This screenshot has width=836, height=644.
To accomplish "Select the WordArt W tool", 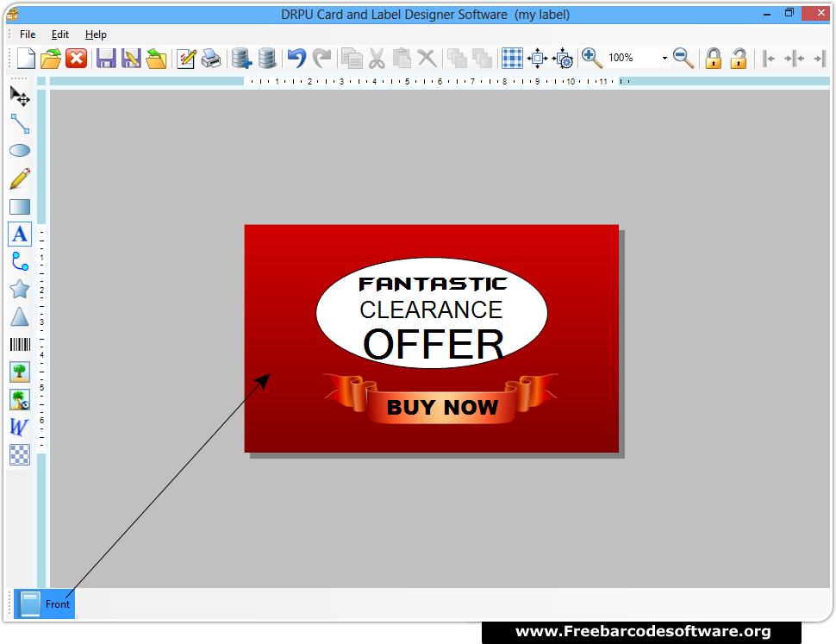I will click(20, 427).
